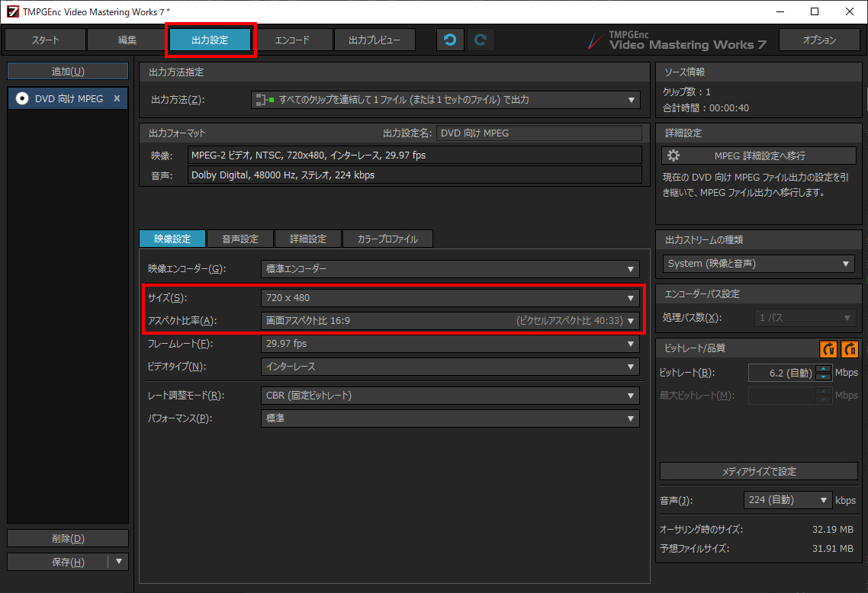This screenshot has height=593, width=868.
Task: Increase ビットレート with the up arrow
Action: [824, 369]
